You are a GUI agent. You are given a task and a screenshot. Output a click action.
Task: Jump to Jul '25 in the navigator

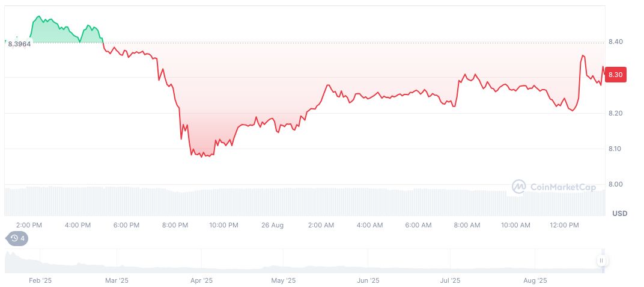(450, 280)
